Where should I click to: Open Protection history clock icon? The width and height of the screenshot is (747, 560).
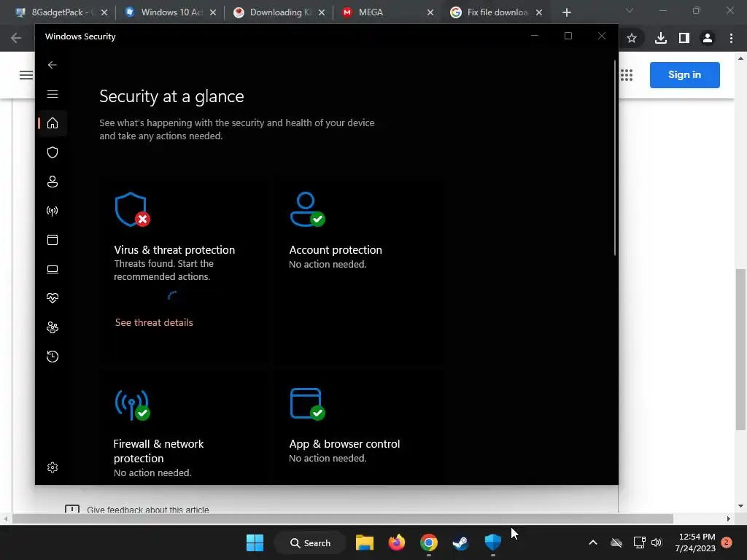[x=53, y=357]
